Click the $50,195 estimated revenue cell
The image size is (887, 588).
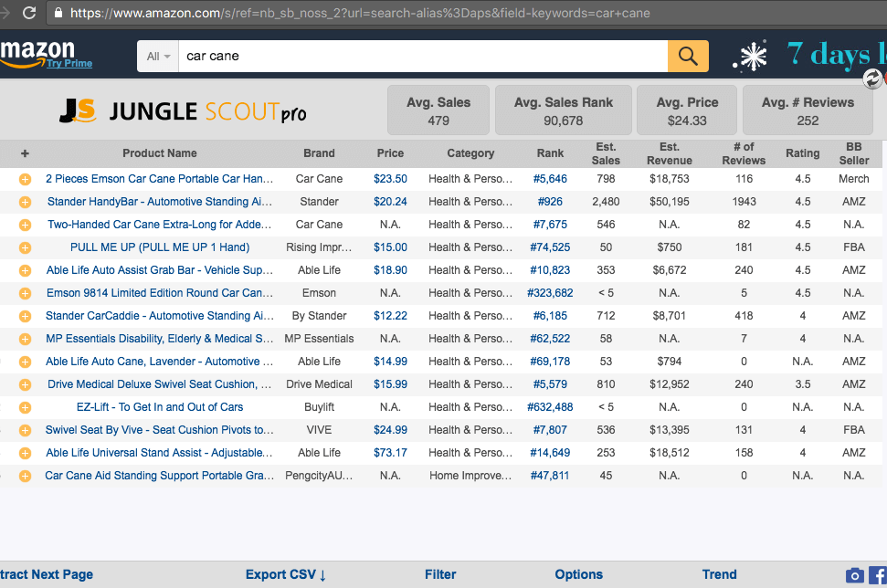click(x=670, y=201)
